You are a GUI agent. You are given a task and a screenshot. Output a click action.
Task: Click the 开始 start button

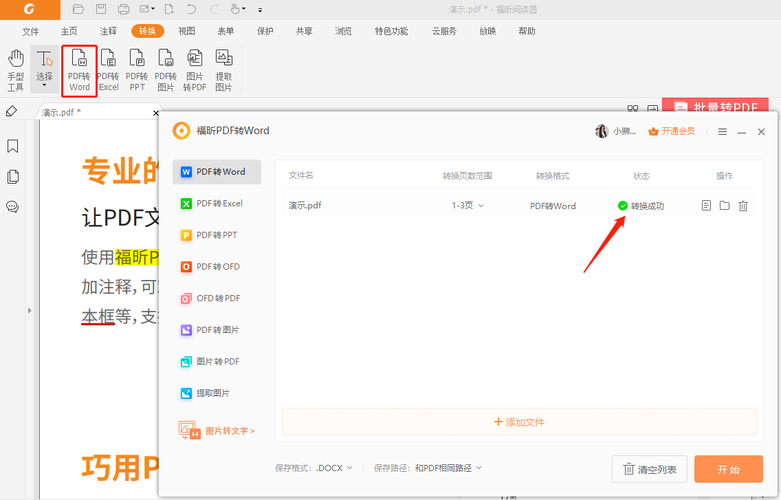[728, 469]
